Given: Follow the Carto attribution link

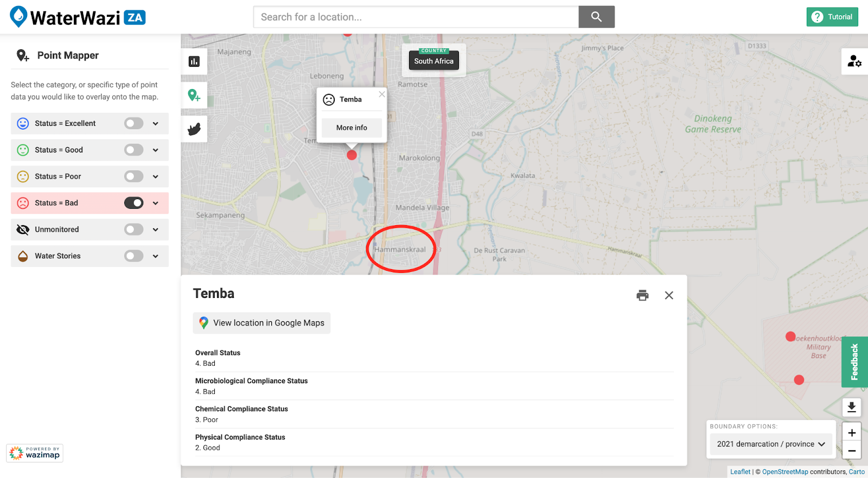Looking at the screenshot, I should click(x=857, y=472).
